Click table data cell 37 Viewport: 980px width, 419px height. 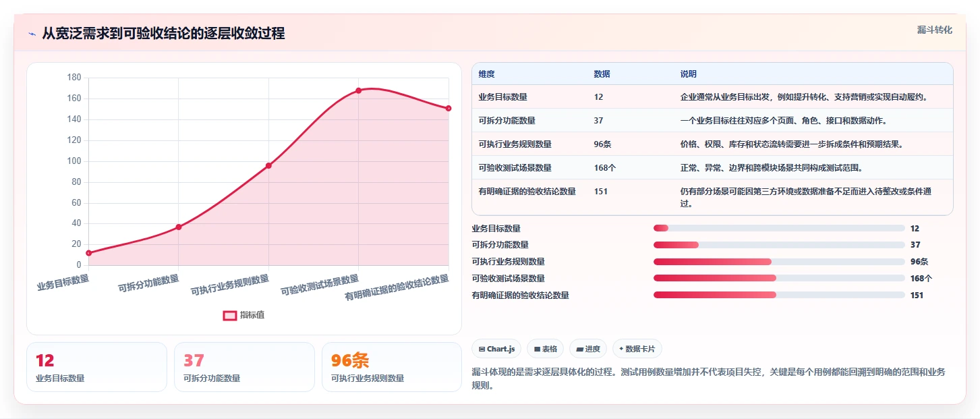coord(599,121)
